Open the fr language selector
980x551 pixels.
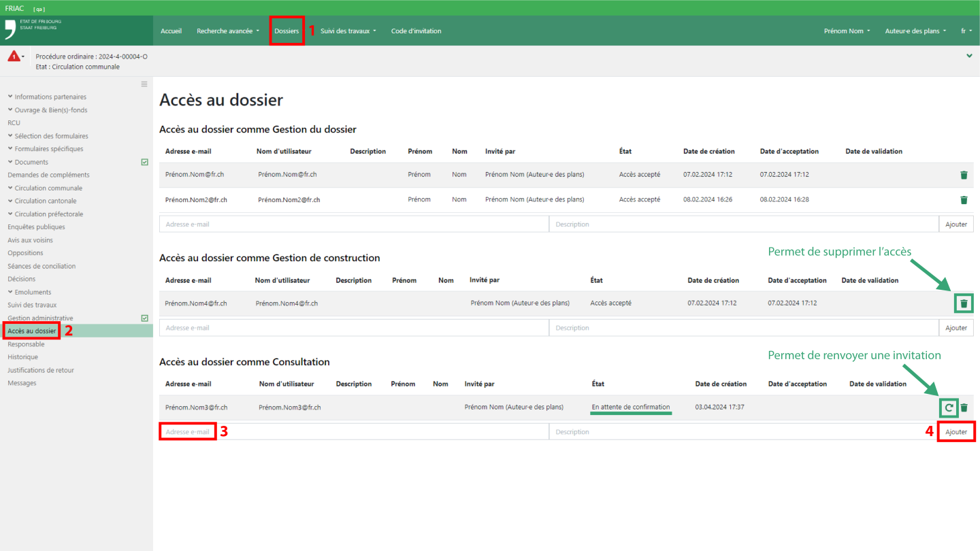(x=966, y=31)
